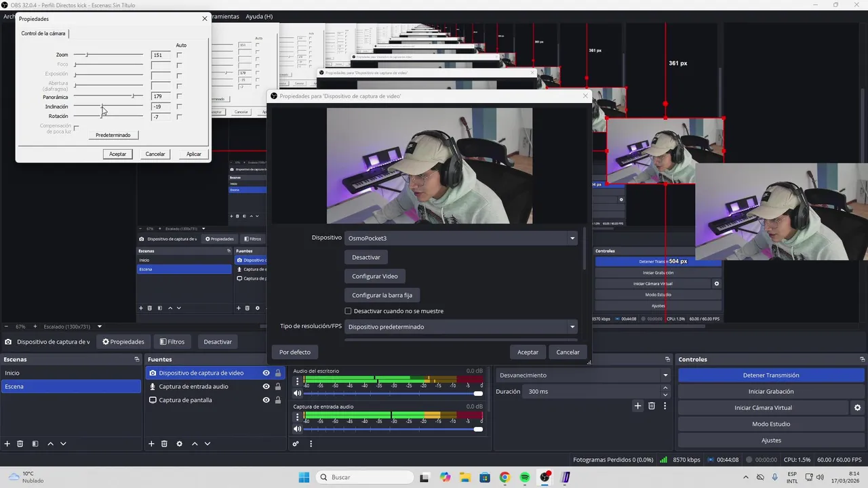The image size is (868, 488).
Task: Open scene filters icon in Escenas panel
Action: click(x=35, y=444)
